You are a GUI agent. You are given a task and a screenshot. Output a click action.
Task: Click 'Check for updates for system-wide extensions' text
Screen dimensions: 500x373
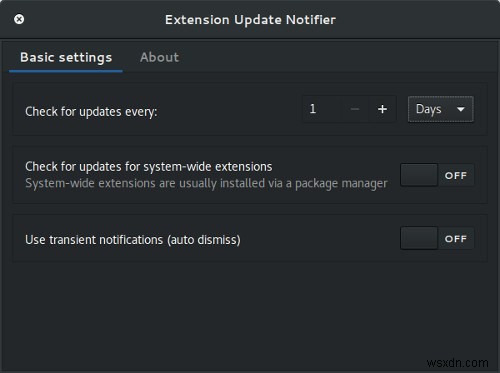click(x=149, y=167)
